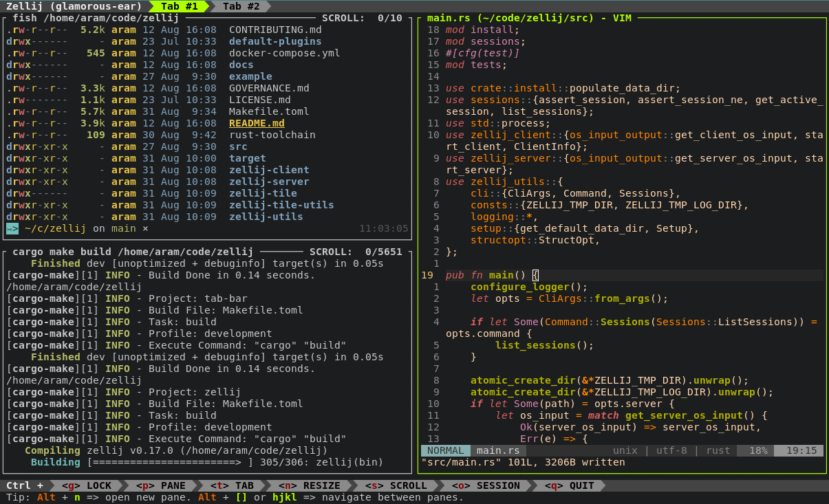This screenshot has width=829, height=504.
Task: Click the highlighted README.md file
Action: pyautogui.click(x=257, y=123)
